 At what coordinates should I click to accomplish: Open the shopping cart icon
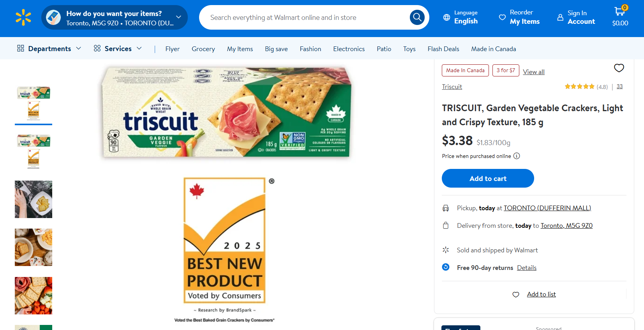[x=620, y=12]
